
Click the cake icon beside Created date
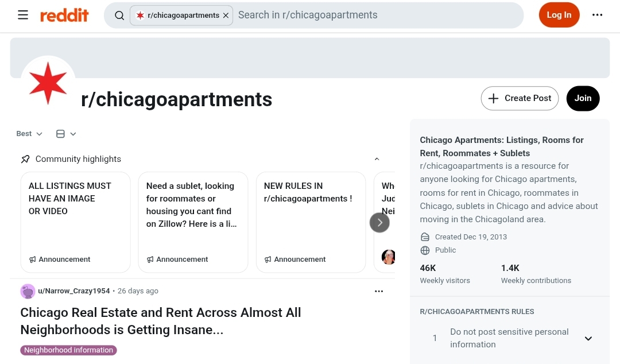click(x=425, y=237)
